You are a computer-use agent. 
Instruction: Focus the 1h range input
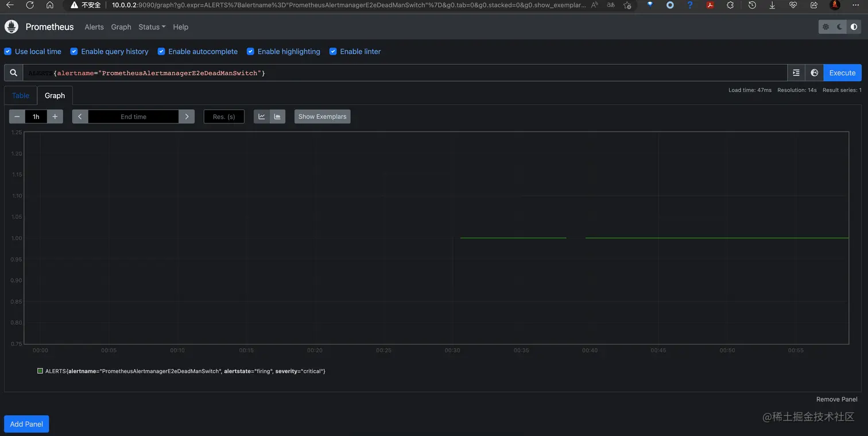tap(36, 117)
